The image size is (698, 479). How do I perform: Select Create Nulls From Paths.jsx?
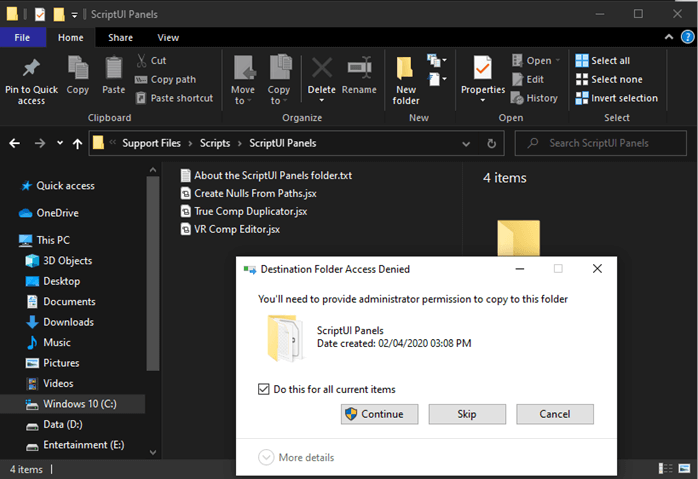click(x=248, y=193)
